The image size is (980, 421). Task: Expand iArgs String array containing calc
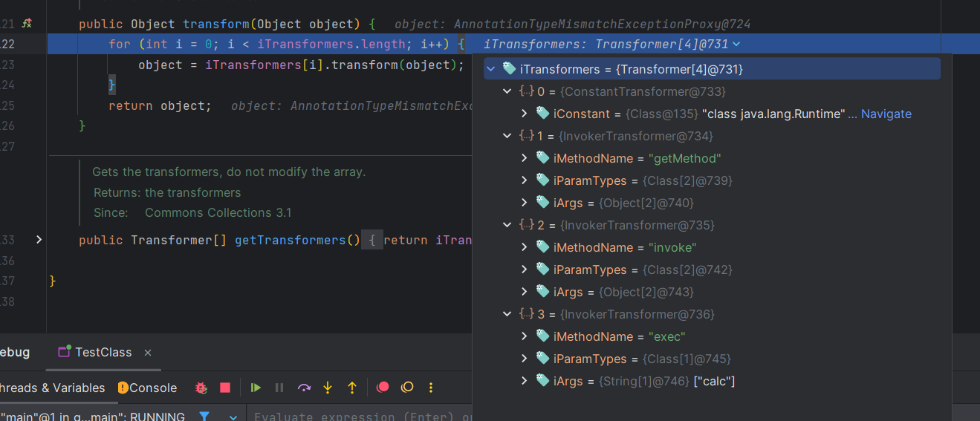[524, 381]
